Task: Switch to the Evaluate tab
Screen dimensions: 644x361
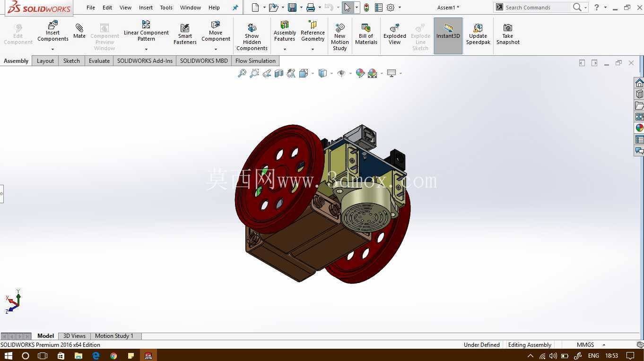Action: [x=99, y=61]
